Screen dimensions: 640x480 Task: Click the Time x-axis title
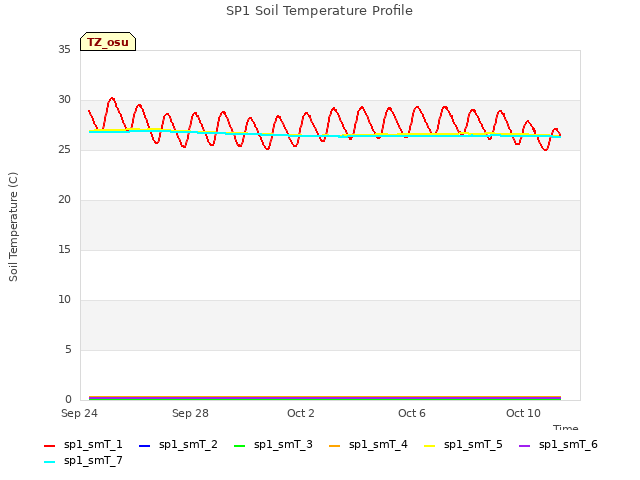(x=566, y=427)
